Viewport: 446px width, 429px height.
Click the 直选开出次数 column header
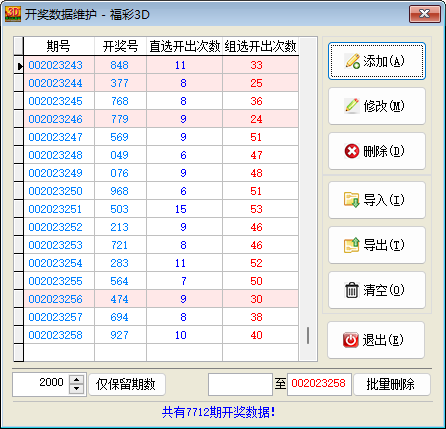(184, 46)
